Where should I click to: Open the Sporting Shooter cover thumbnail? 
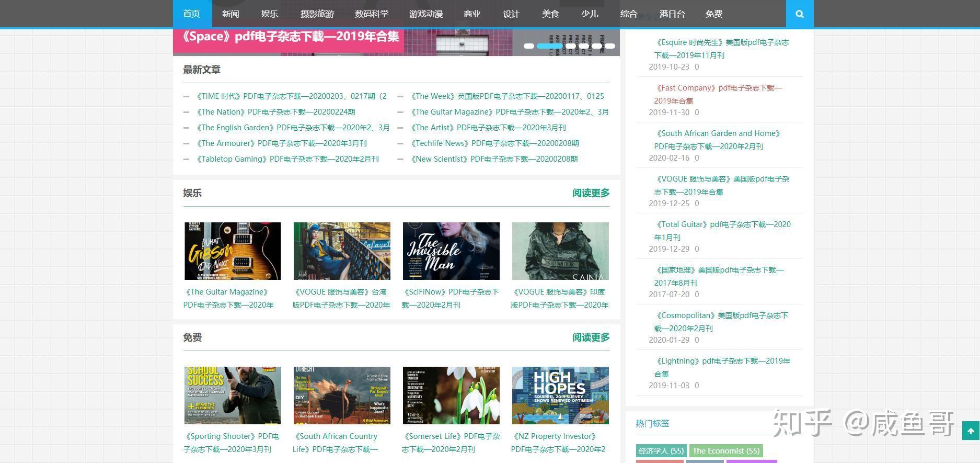233,396
